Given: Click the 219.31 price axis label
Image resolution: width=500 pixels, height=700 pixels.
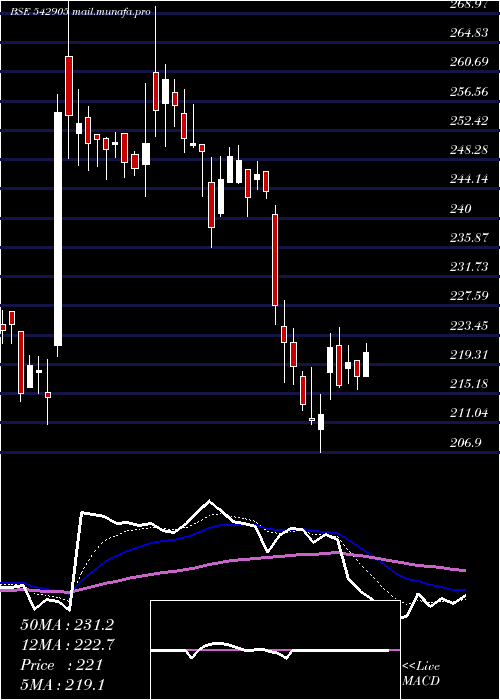Looking at the screenshot, I should point(468,355).
